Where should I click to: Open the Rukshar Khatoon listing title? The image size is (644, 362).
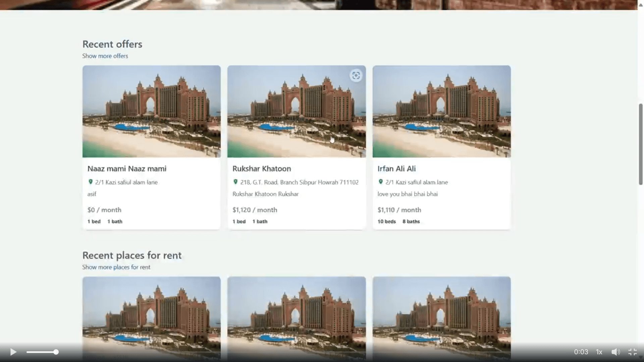point(262,169)
